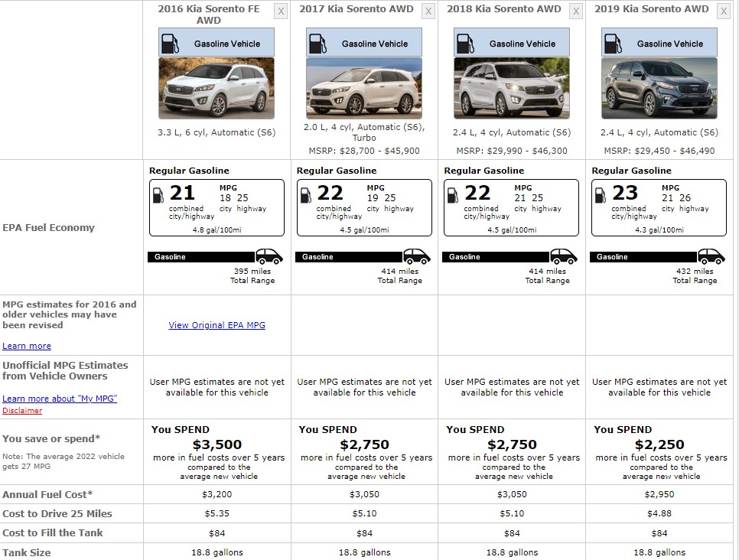This screenshot has height=560, width=739.
Task: Click car icon on 2017 Sorento range bar
Action: pos(417,256)
